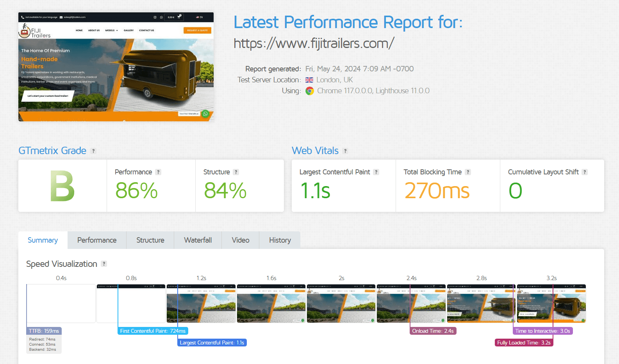
Task: Open the fijitrailers.com URL link
Action: click(x=314, y=43)
